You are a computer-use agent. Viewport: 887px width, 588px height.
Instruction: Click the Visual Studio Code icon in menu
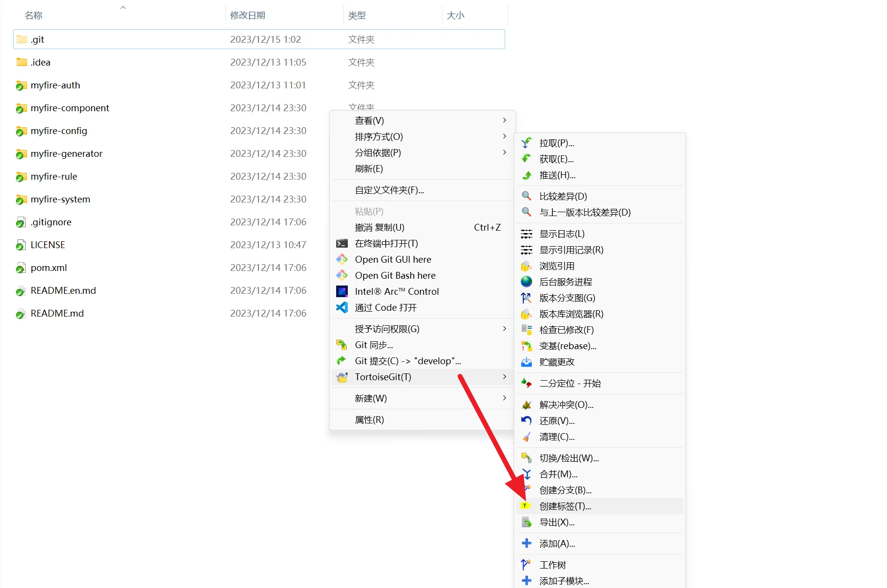click(x=342, y=307)
